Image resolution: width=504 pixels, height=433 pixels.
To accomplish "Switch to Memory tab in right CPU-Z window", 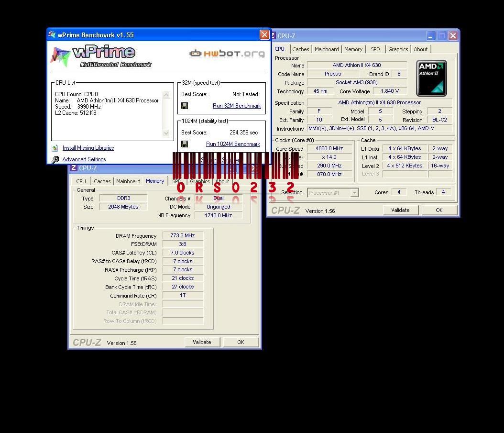I will pos(353,49).
